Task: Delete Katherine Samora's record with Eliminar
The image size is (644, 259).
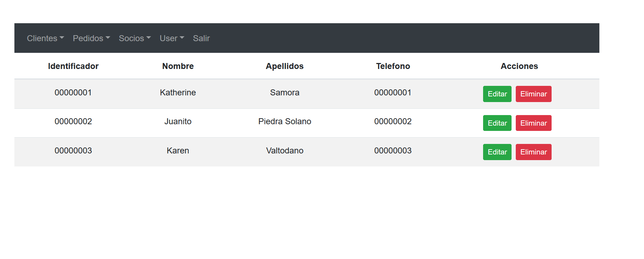Action: point(533,94)
